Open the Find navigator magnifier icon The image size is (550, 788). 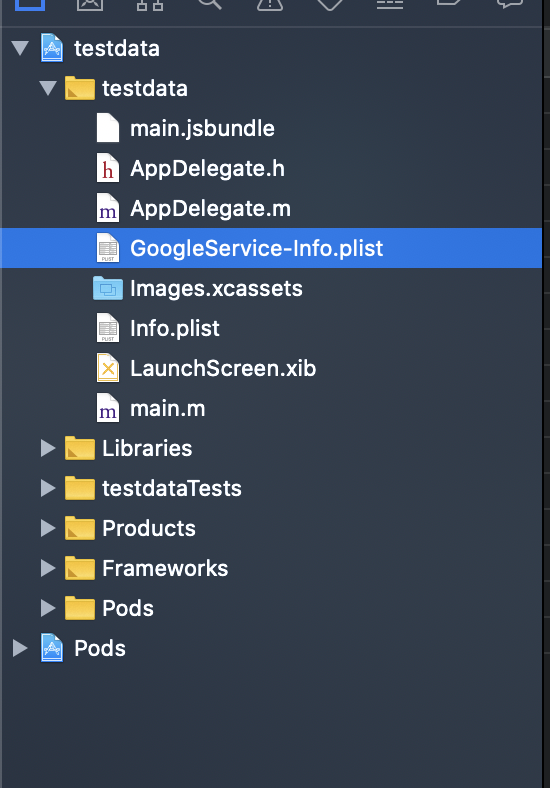click(210, 4)
